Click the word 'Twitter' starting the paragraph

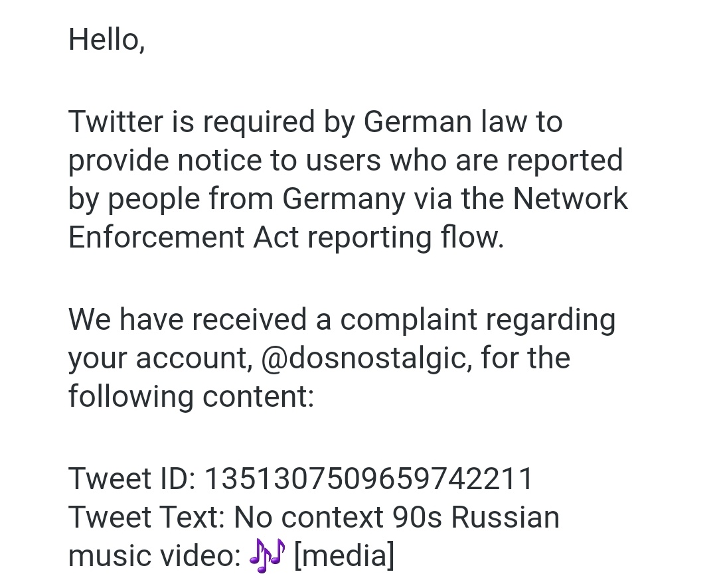116,121
